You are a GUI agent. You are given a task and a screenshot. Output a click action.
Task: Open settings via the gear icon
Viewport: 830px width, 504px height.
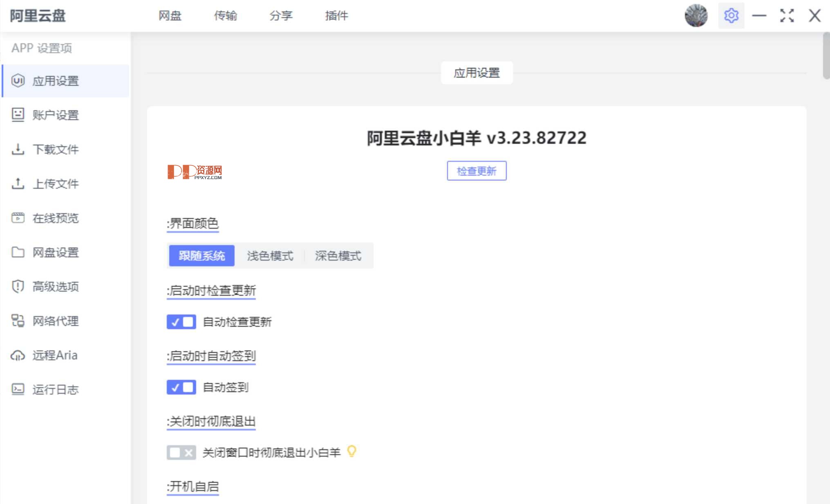[731, 16]
